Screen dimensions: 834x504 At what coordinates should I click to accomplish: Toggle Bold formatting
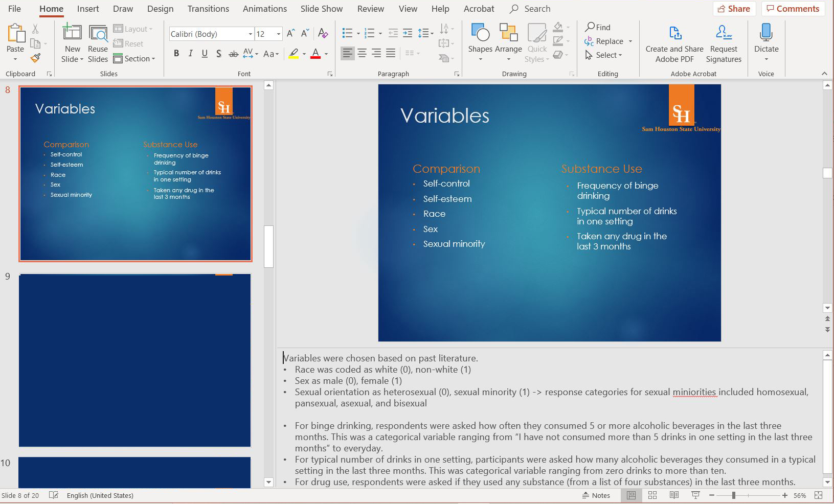(176, 54)
